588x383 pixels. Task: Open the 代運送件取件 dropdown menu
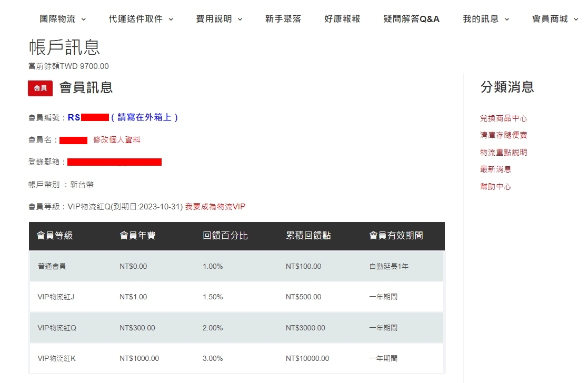tap(141, 19)
